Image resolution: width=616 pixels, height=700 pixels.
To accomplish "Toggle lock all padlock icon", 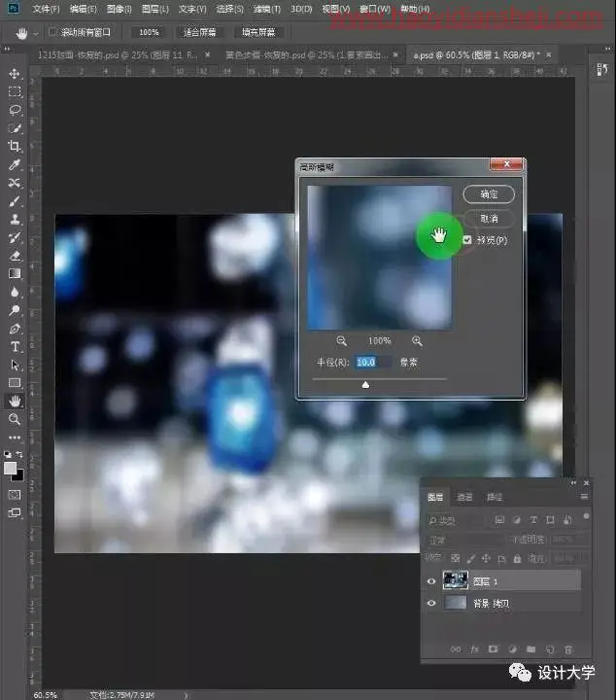I will point(517,558).
